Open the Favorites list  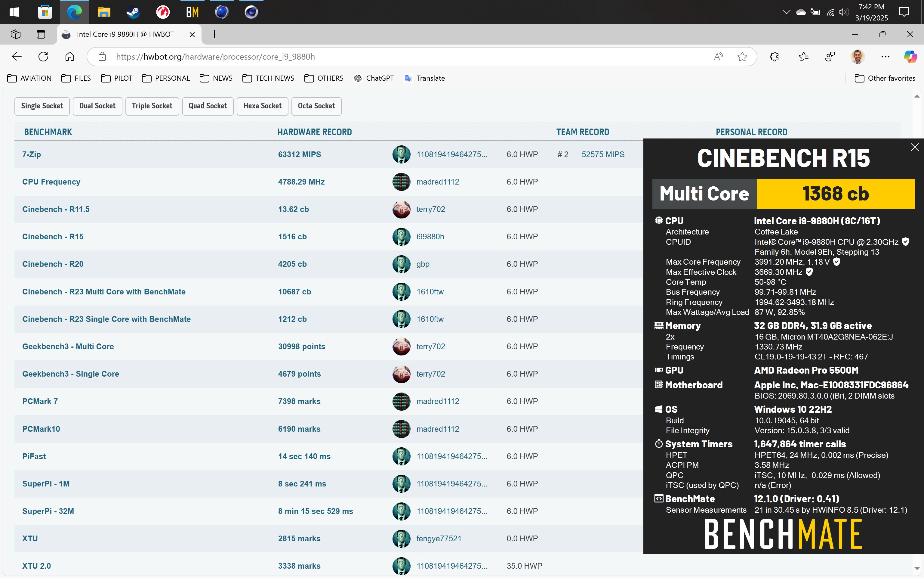pos(803,57)
